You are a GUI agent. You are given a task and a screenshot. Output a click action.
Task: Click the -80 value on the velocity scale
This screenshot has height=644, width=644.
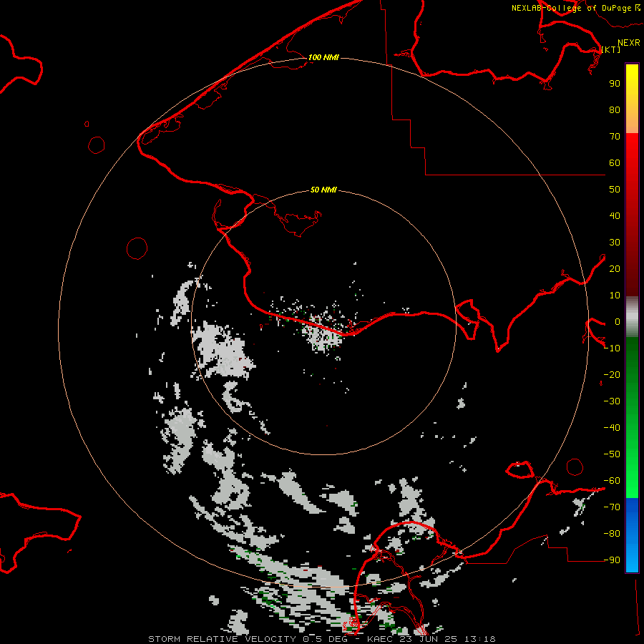click(612, 534)
